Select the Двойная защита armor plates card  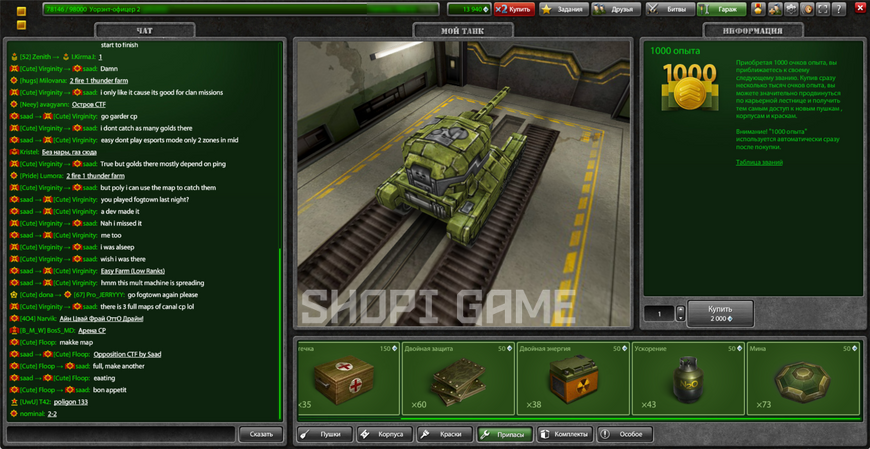click(x=458, y=379)
